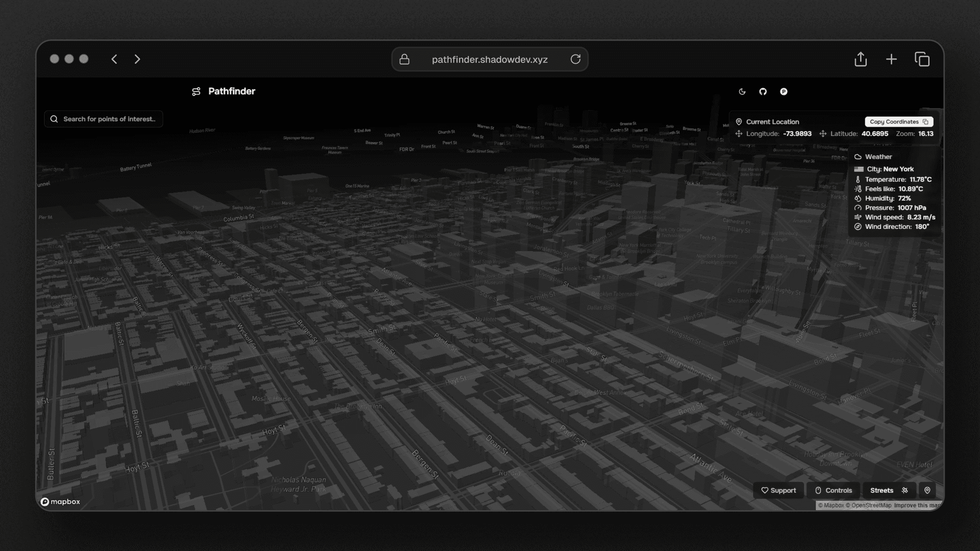Click in the points of interest search field

pyautogui.click(x=109, y=119)
